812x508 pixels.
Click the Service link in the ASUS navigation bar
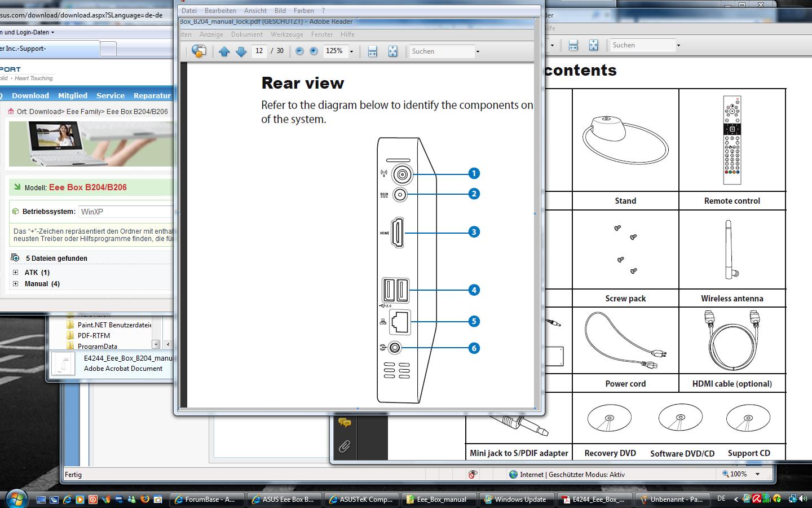point(111,95)
